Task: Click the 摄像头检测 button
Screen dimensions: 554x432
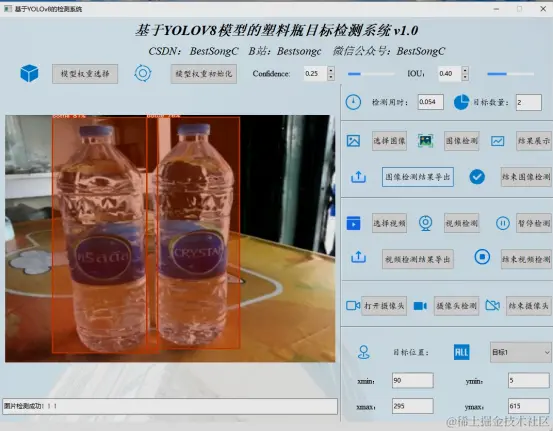Action: [x=456, y=306]
